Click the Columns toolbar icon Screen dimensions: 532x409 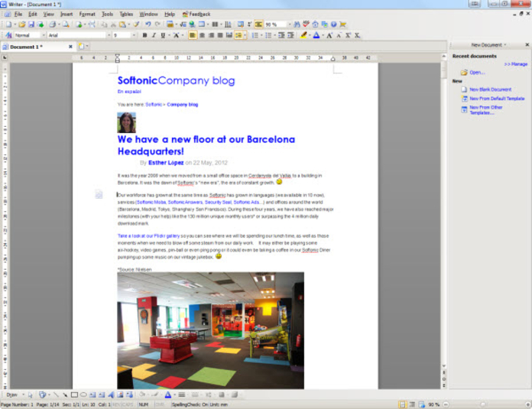215,24
